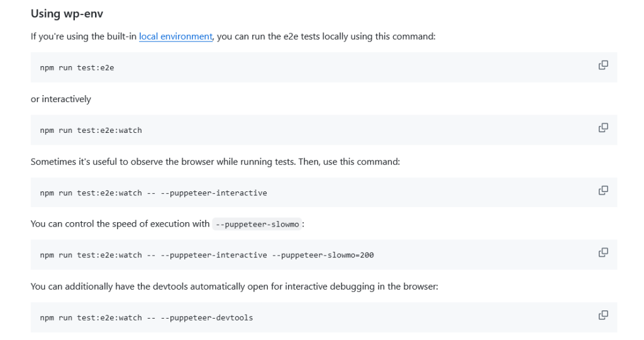Click the code line ending in --puppeteer-interactive

153,193
